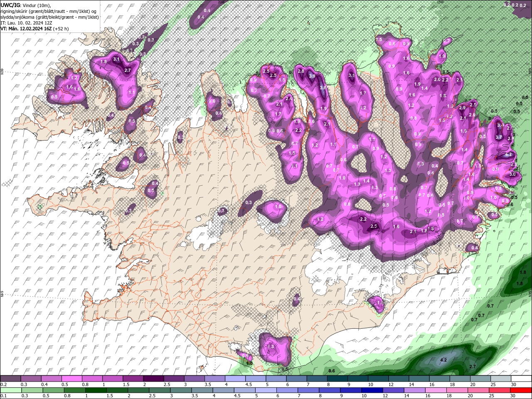Click the 'VT: Mán. 12.02.2024 16Z (+52 h)' line
The image size is (532, 399).
click(x=34, y=29)
